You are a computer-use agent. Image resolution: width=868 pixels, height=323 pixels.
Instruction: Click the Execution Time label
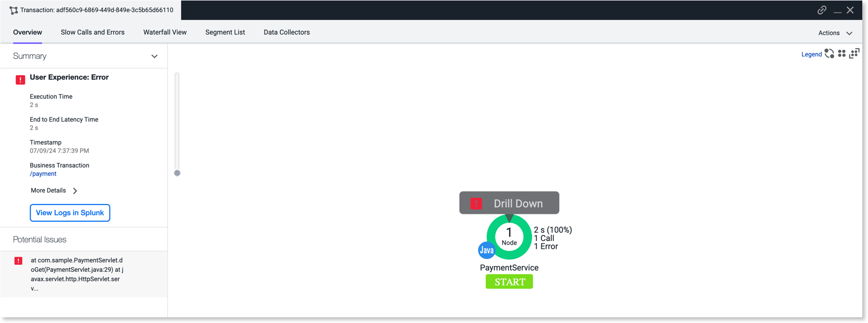point(51,97)
